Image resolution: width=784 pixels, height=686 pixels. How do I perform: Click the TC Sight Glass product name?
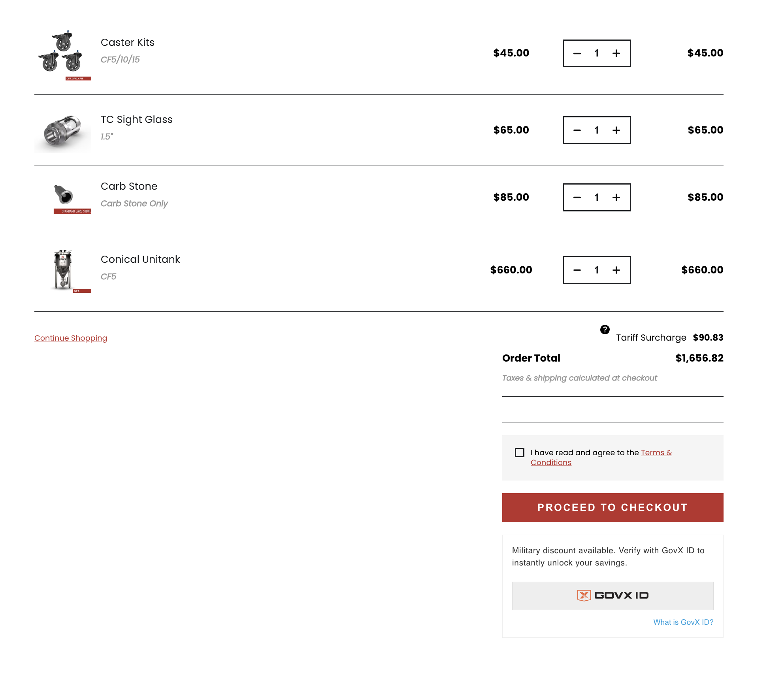click(x=136, y=119)
